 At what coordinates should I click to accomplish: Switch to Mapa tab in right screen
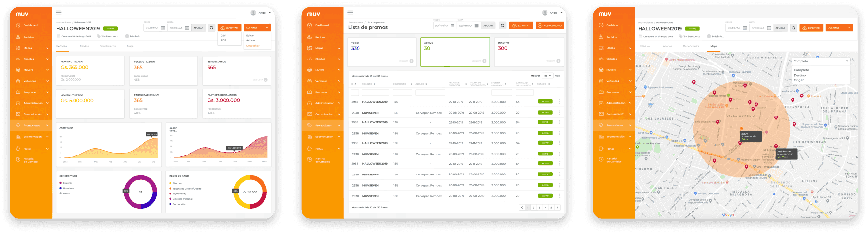(x=714, y=46)
